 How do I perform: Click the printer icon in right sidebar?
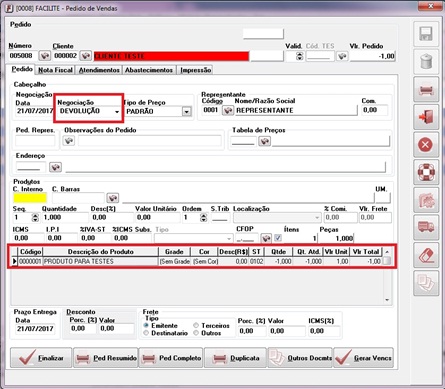(x=426, y=89)
